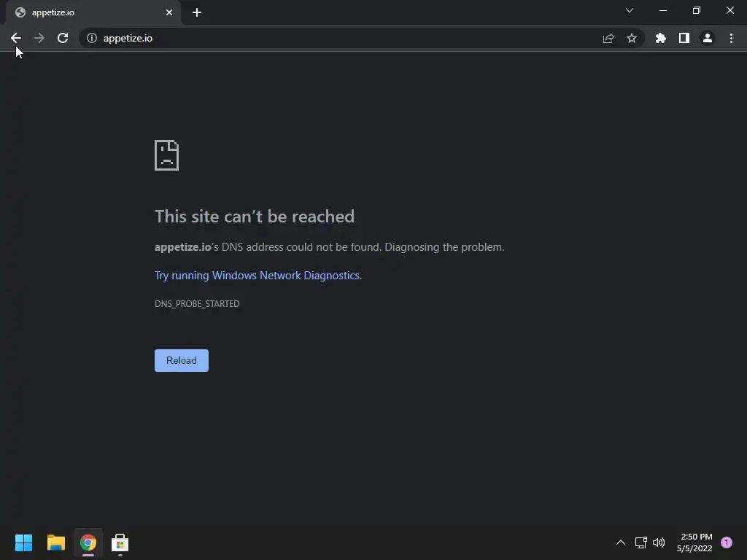Viewport: 747px width, 560px height.
Task: Restore down the Chrome window
Action: pyautogui.click(x=697, y=10)
